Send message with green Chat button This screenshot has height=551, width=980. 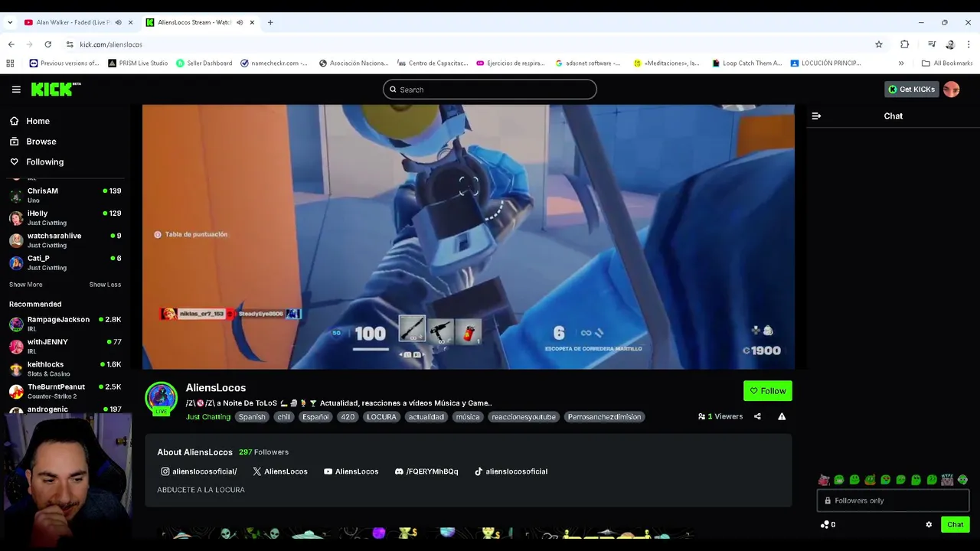(x=955, y=525)
